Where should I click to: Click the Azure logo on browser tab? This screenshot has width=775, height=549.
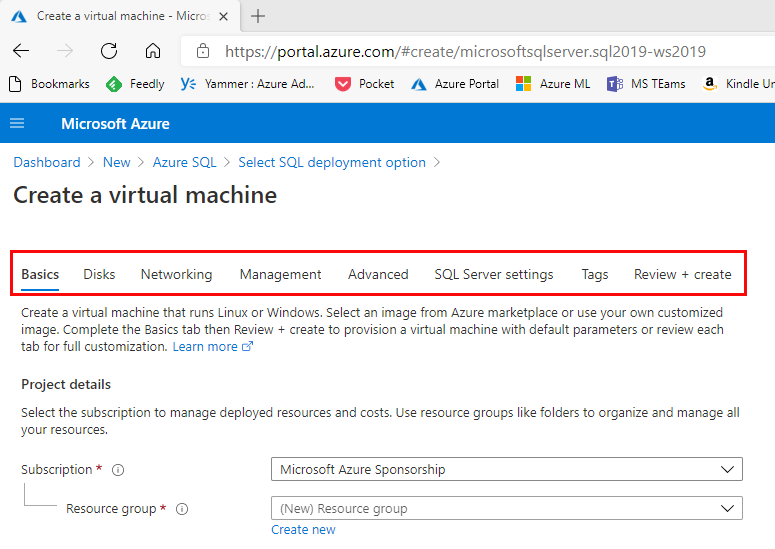[x=19, y=16]
